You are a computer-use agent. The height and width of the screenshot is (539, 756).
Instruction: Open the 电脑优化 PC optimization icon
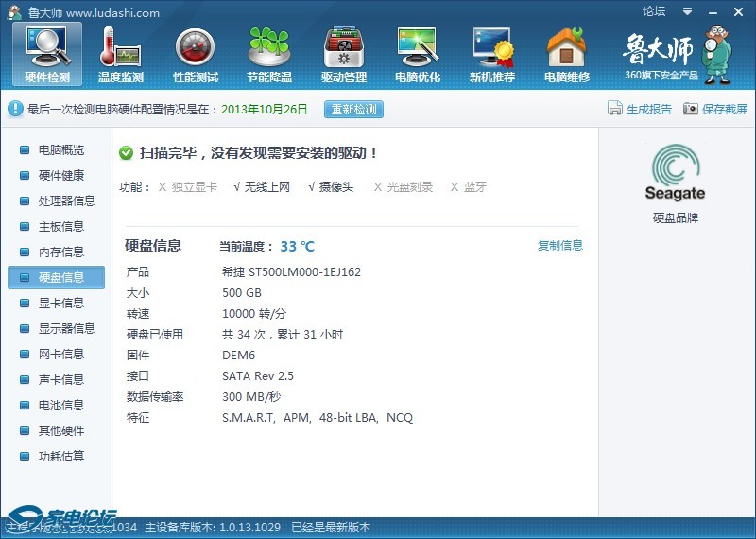(418, 54)
